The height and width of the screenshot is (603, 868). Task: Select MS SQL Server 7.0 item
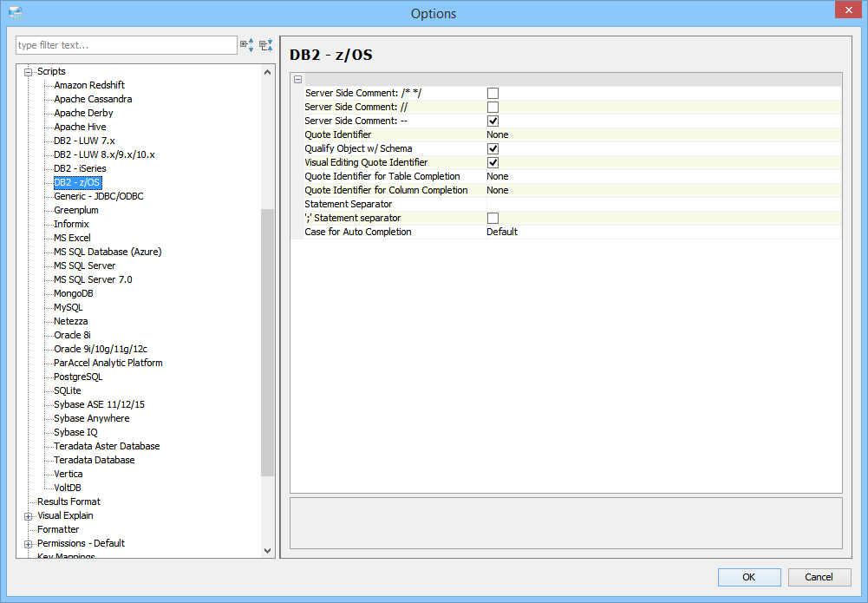[93, 279]
